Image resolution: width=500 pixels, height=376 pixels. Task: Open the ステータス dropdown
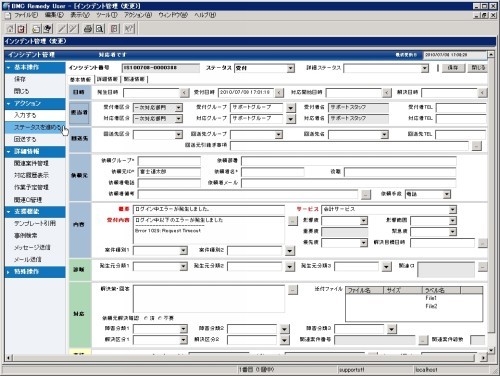[x=291, y=68]
